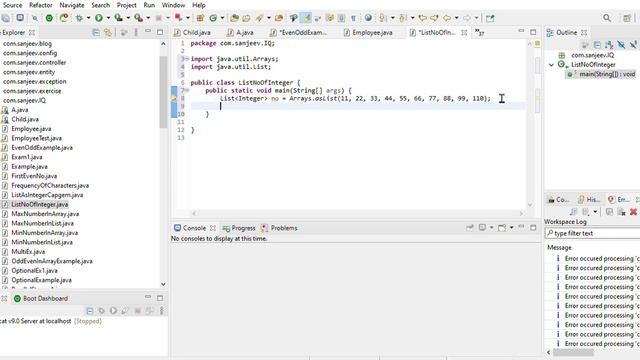
Task: Select Tomcat v9.0 Server at localhost in Boot Dashboard
Action: 51,321
